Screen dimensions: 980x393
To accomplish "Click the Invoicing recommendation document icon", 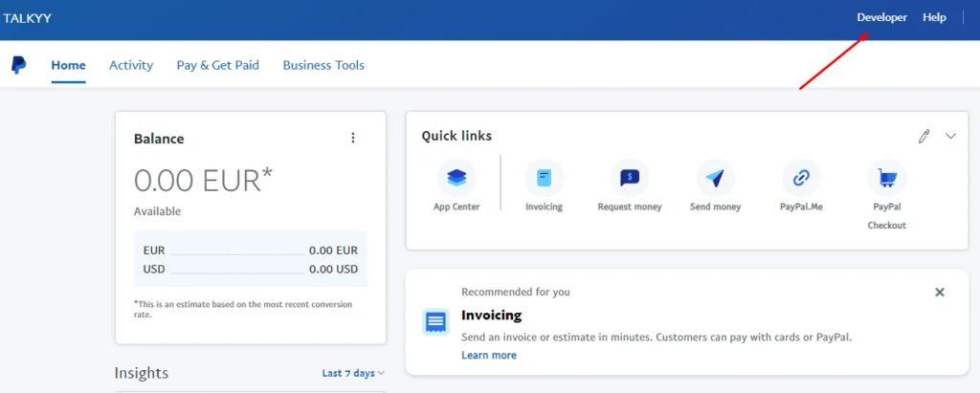I will [x=435, y=322].
